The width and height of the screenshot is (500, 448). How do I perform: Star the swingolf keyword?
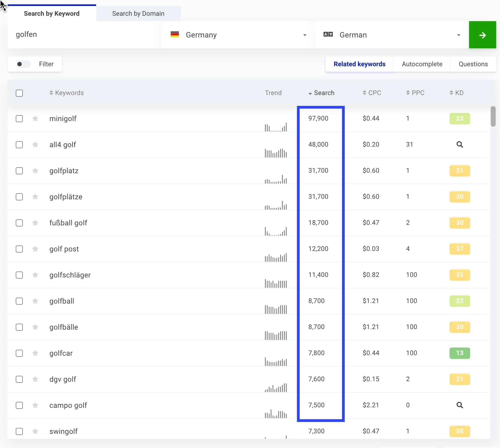tap(35, 431)
